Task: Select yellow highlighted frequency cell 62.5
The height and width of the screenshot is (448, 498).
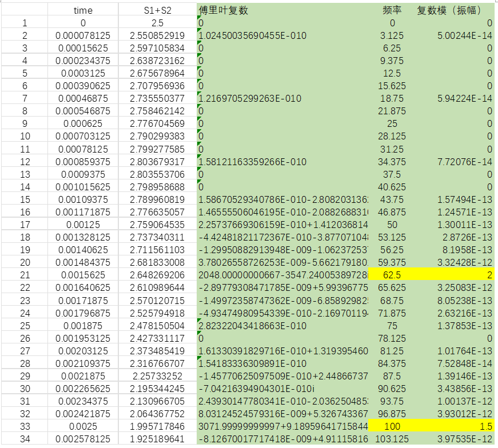Action: [392, 275]
